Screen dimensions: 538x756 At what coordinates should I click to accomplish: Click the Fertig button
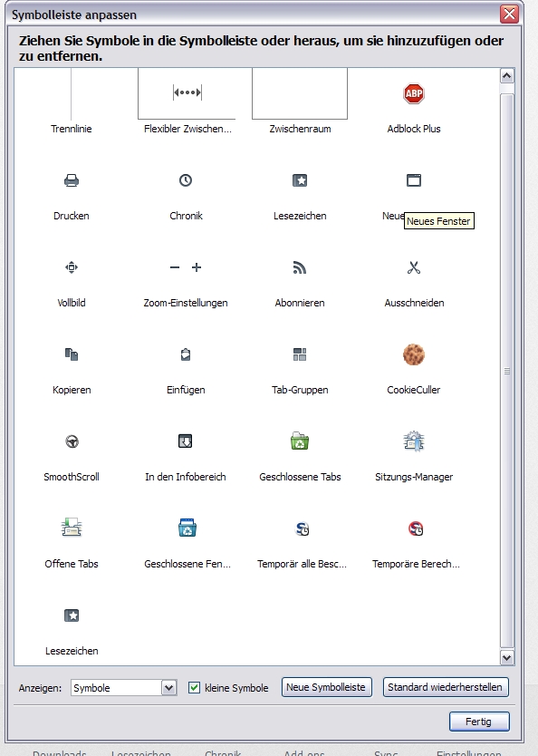(x=479, y=722)
